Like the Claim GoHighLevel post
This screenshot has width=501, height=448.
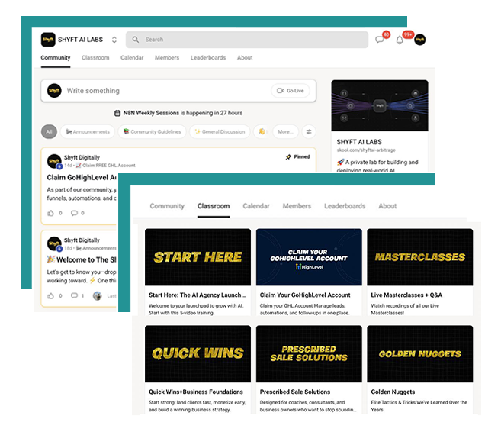point(50,213)
